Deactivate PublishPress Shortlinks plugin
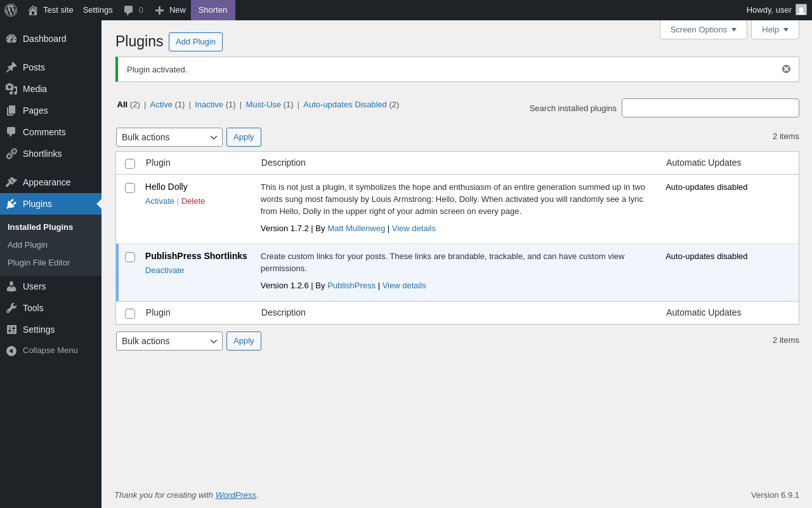This screenshot has height=508, width=812. 164,271
